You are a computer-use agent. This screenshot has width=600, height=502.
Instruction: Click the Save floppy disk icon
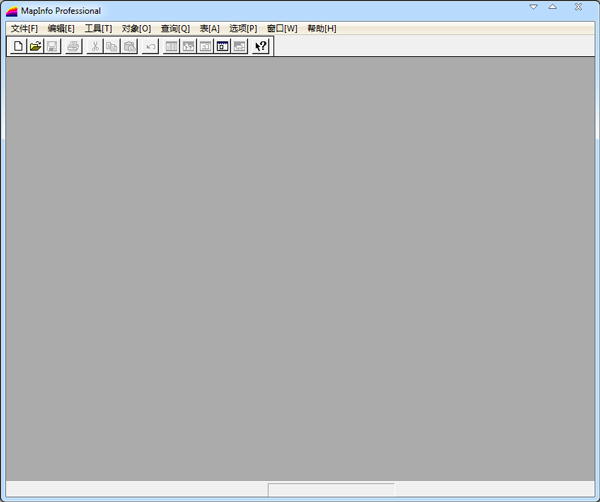tap(52, 46)
